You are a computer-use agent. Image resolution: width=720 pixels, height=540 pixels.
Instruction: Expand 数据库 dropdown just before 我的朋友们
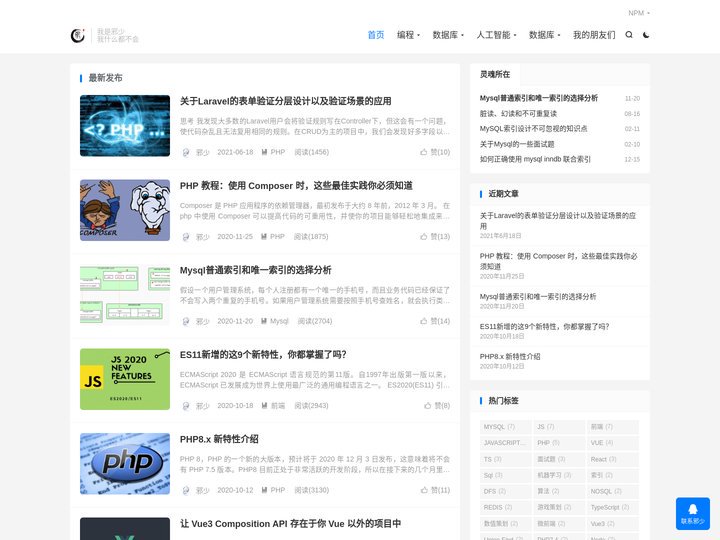[545, 35]
